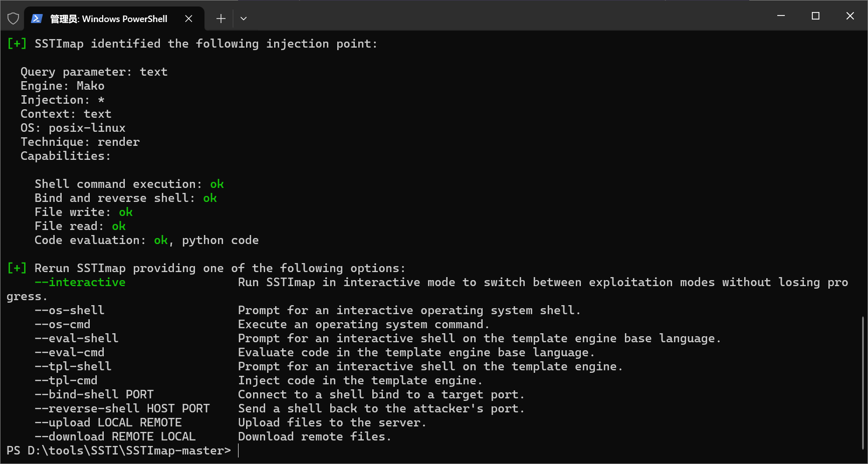Select the 管理员: Windows PowerShell tab title
This screenshot has width=868, height=464.
(109, 19)
